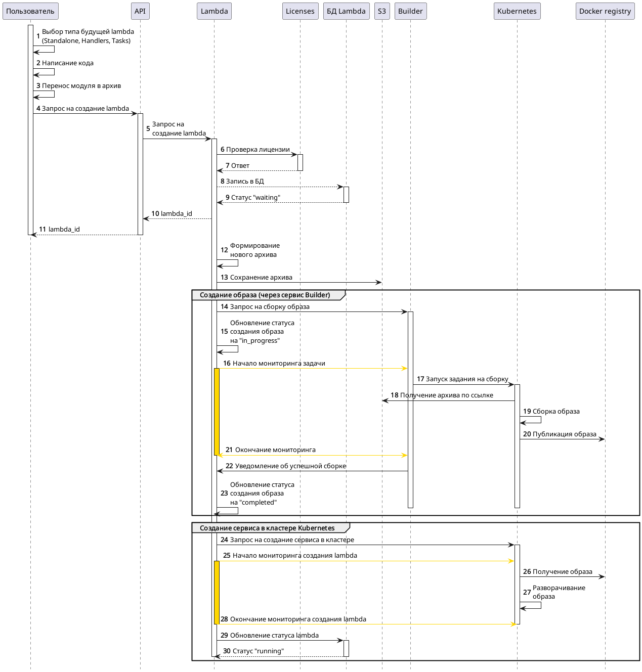Click the 'Написание кода' self-message label
Screen dimensions: 642x672
pyautogui.click(x=67, y=63)
